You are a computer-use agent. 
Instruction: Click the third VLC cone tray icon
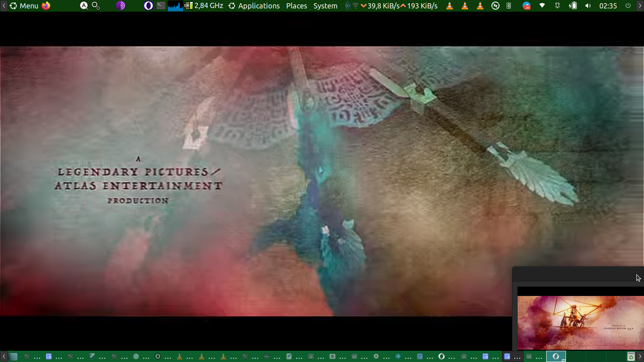click(x=480, y=6)
